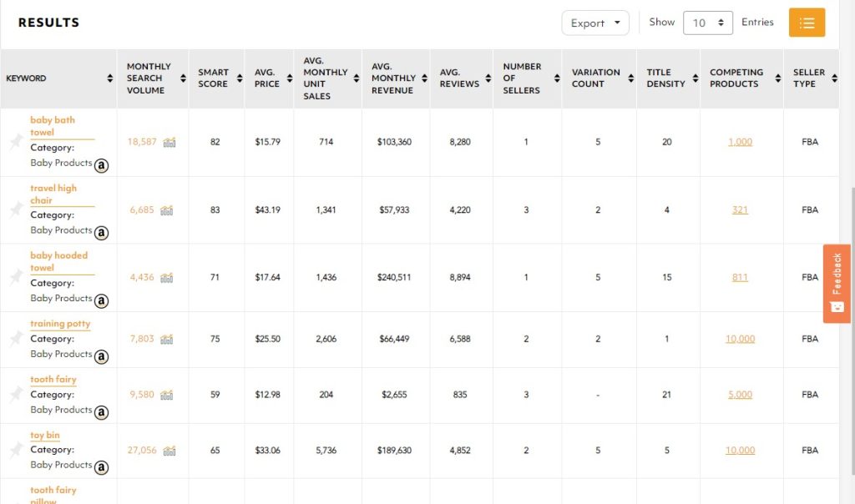The image size is (855, 504).
Task: Change the number of entries shown
Action: click(707, 23)
